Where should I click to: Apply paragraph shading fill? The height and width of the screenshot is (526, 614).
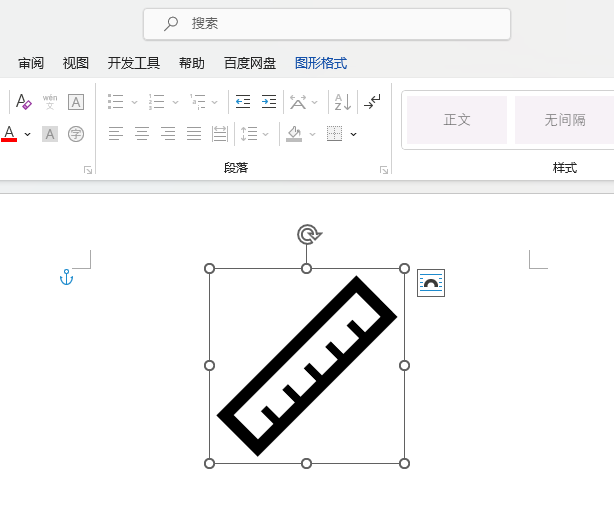(x=294, y=134)
